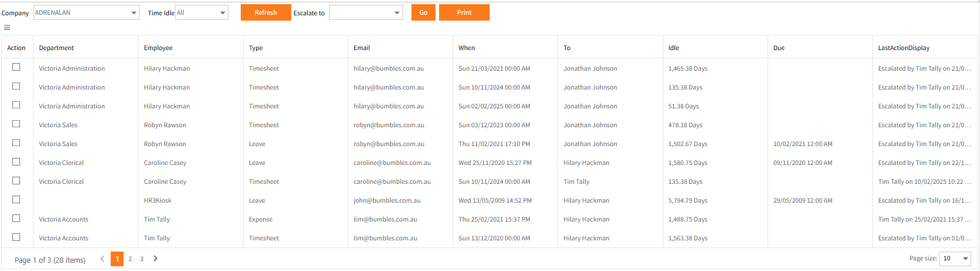Screen dimensions: 980x271
Task: Select the checkbox for Robyn Rawson's Leave row
Action: coord(16,143)
